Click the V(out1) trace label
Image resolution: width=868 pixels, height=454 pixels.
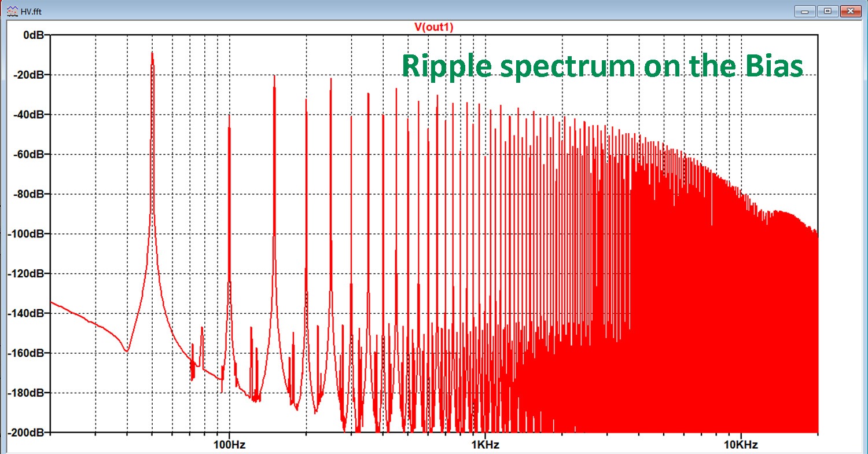click(433, 27)
